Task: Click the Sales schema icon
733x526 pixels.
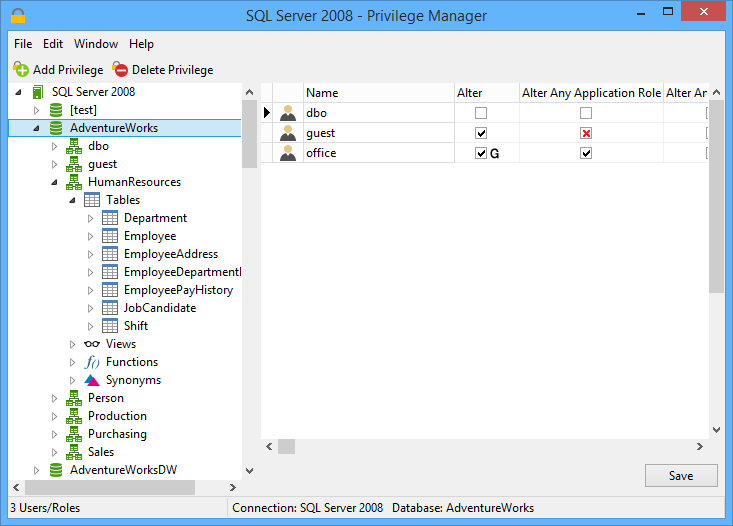Action: 74,452
